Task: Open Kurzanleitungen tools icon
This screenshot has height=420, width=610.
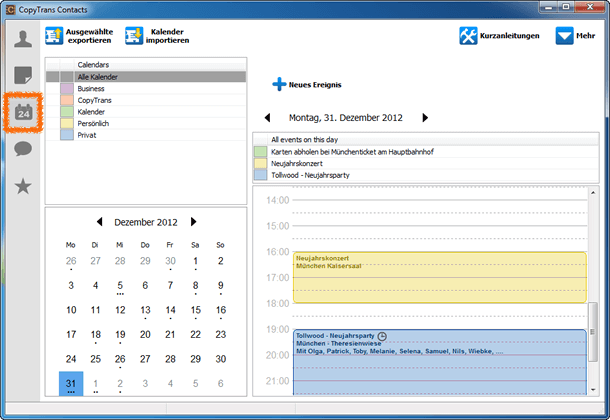Action: [468, 36]
